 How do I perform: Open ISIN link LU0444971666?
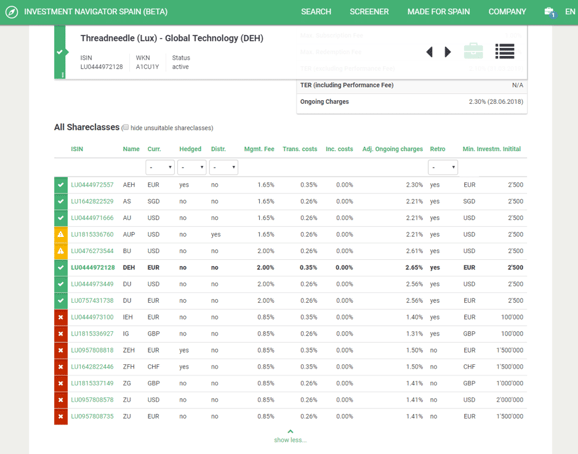tap(92, 218)
